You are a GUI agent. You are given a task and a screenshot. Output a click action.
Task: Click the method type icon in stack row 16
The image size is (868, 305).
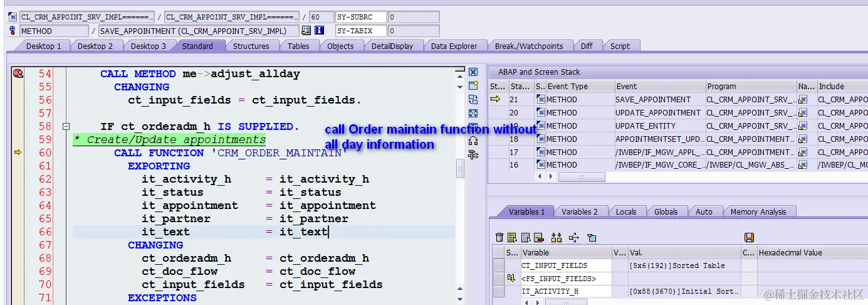[541, 165]
